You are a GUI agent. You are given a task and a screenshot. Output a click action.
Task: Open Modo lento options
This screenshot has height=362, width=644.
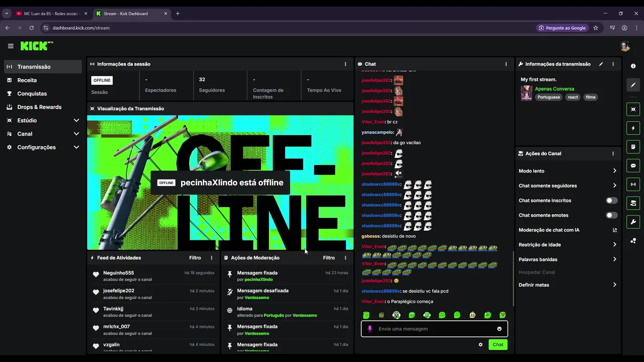[568, 171]
